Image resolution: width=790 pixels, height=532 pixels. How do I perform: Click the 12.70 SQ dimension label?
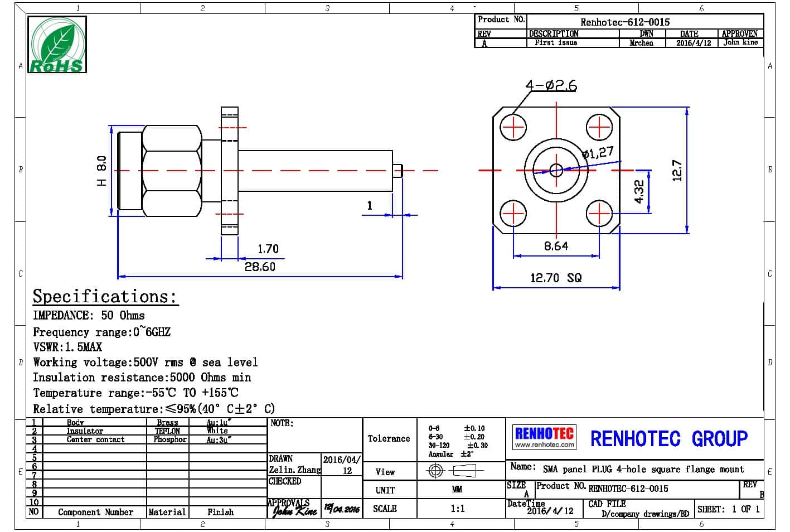click(556, 278)
